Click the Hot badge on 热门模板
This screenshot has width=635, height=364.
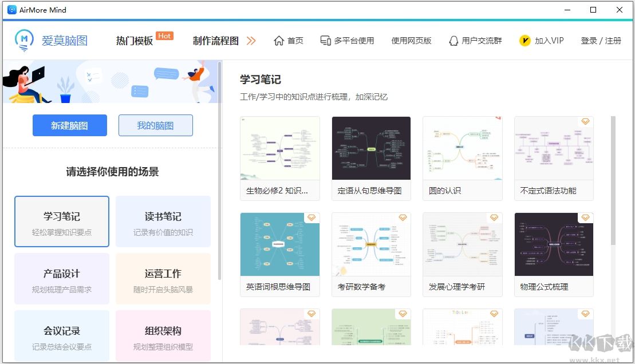(x=164, y=36)
